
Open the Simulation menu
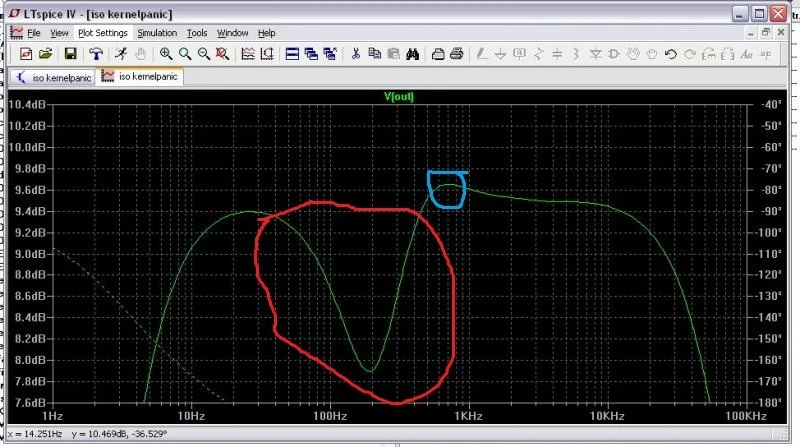click(157, 33)
